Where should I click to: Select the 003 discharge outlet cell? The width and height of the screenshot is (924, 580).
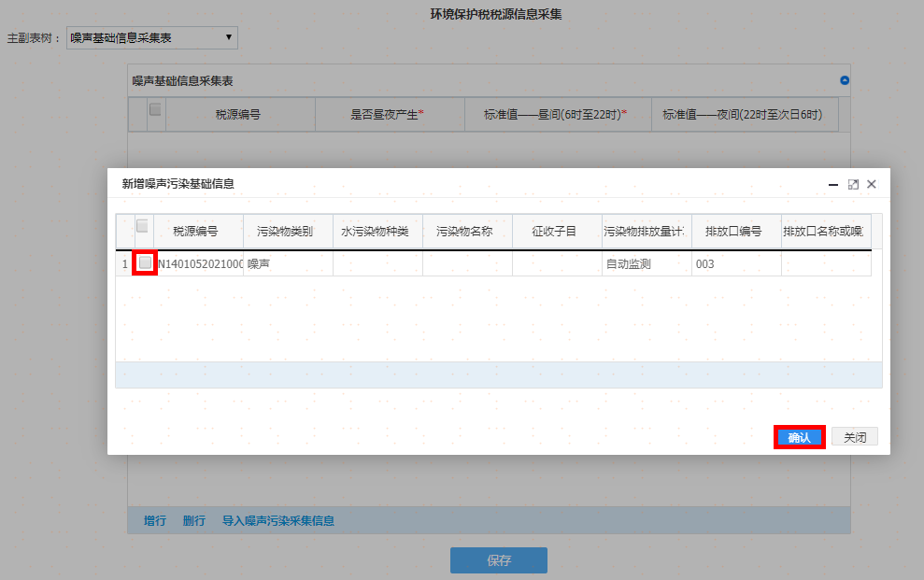tap(736, 263)
